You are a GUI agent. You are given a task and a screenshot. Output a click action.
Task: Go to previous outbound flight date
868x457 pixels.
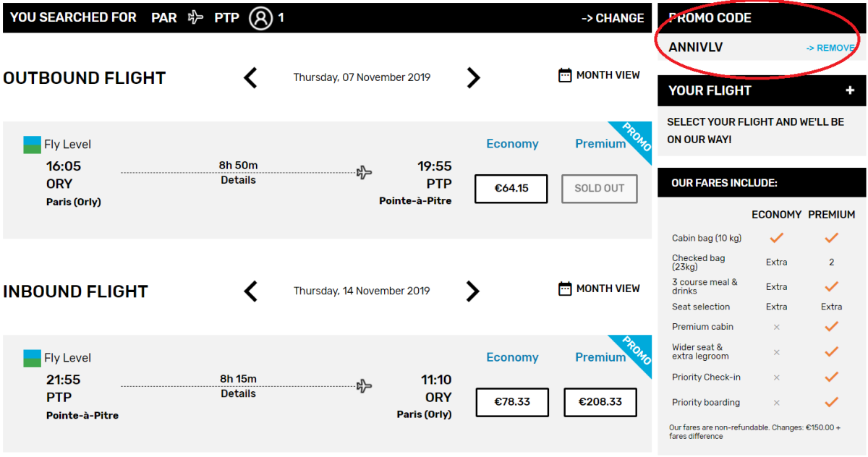click(x=250, y=77)
